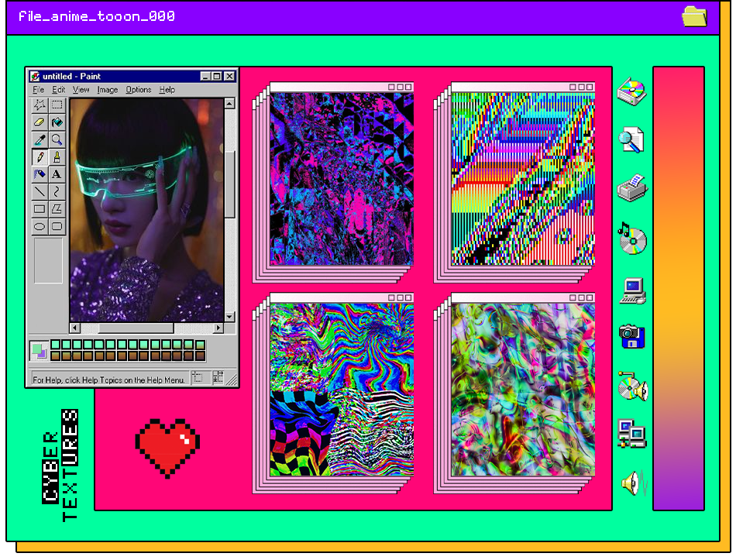Select the Pencil tool in Paint
The image size is (736, 560).
[x=40, y=156]
